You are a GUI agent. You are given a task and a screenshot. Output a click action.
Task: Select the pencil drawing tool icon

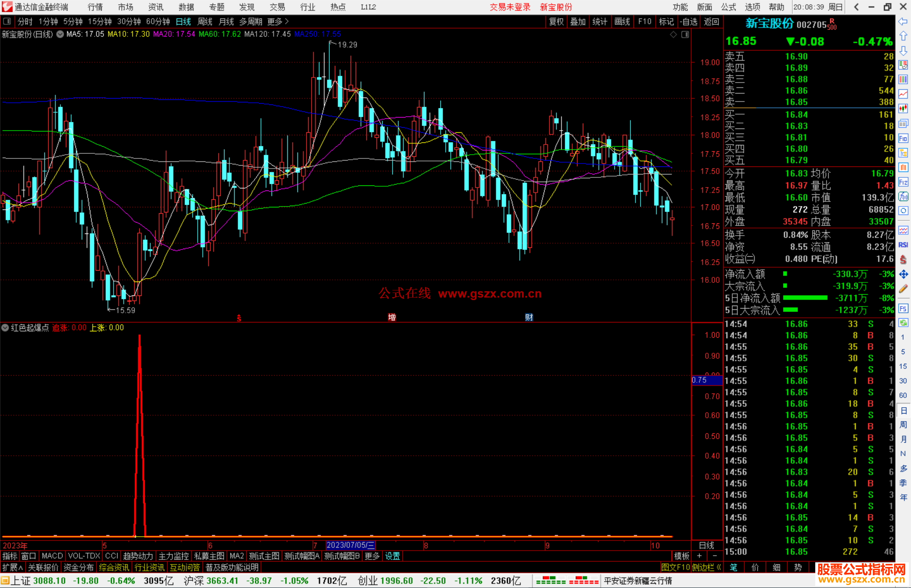(903, 289)
